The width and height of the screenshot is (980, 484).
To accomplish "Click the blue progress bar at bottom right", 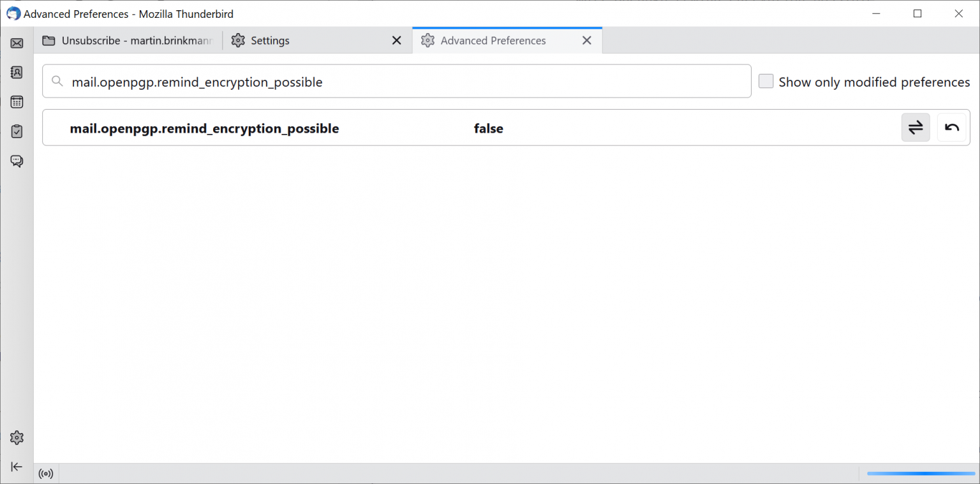I will coord(921,473).
